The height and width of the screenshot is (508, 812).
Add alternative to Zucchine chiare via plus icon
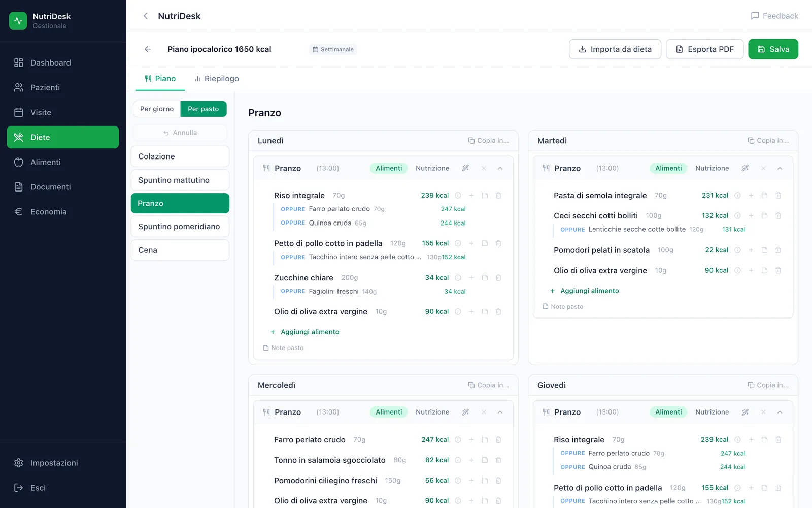pos(471,278)
